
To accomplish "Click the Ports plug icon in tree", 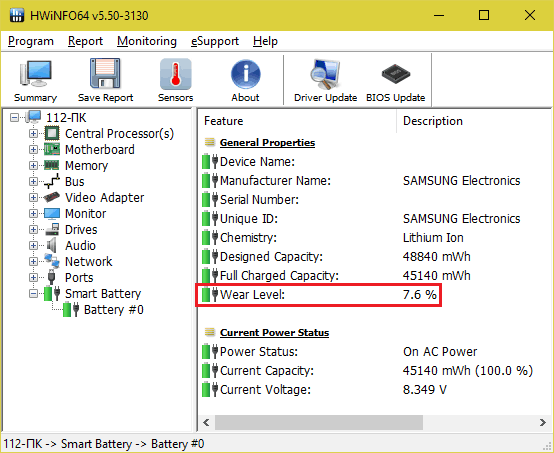I will click(x=52, y=277).
